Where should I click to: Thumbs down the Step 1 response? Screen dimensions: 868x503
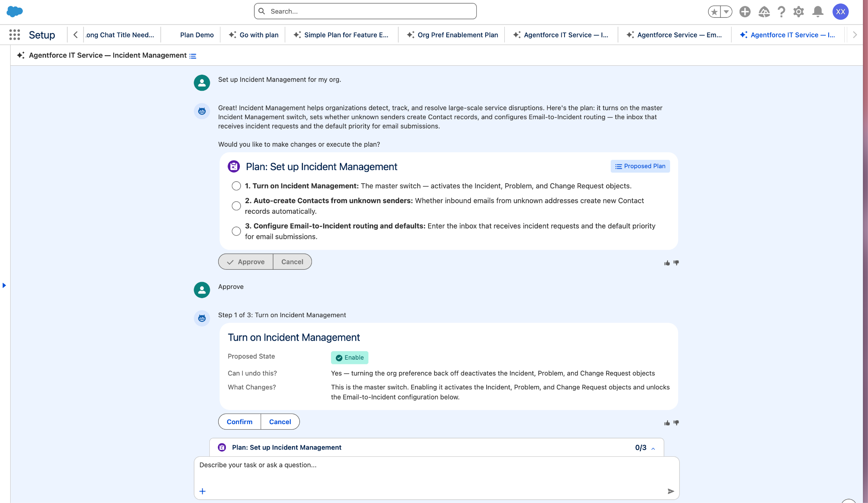tap(676, 423)
